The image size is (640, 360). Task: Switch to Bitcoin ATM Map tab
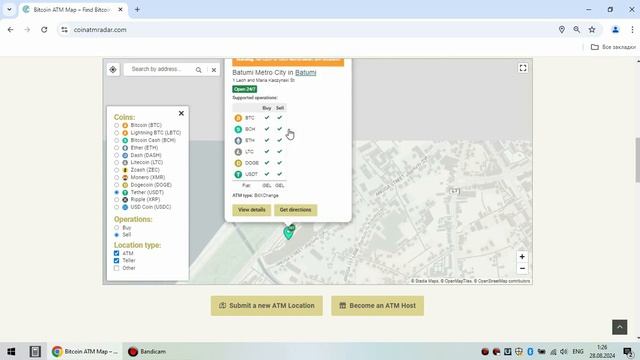point(73,9)
